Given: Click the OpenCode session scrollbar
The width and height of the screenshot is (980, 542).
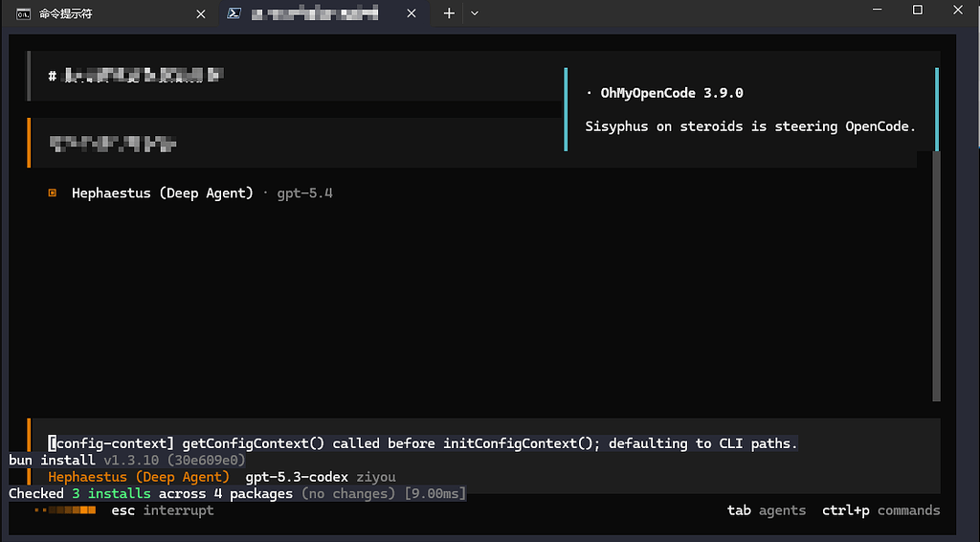Looking at the screenshot, I should pos(936,276).
